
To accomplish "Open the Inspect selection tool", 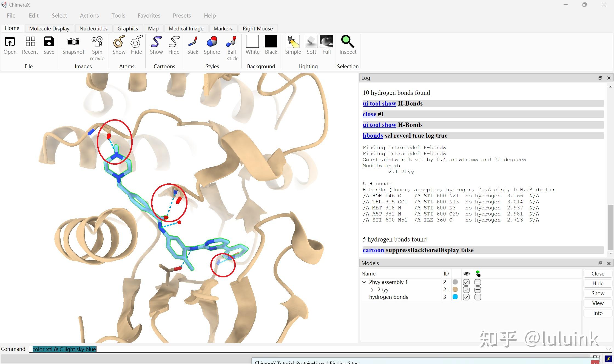I will coord(348,42).
